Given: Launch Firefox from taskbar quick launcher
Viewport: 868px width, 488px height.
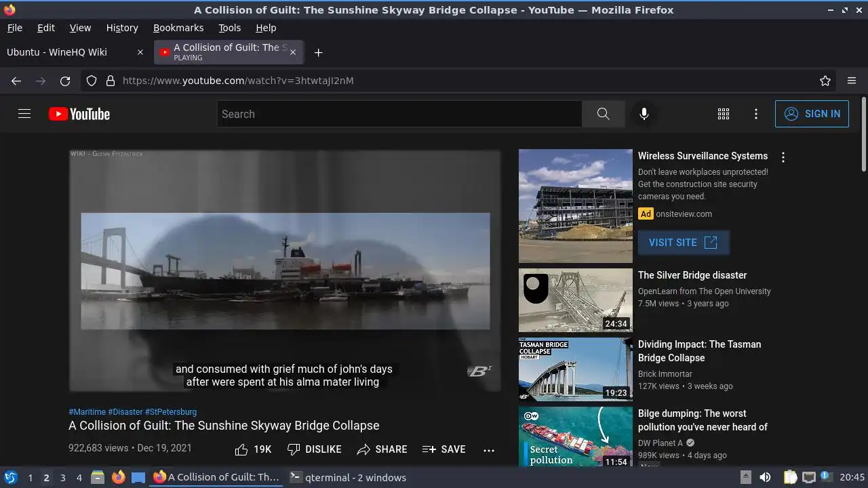Looking at the screenshot, I should pos(118,477).
